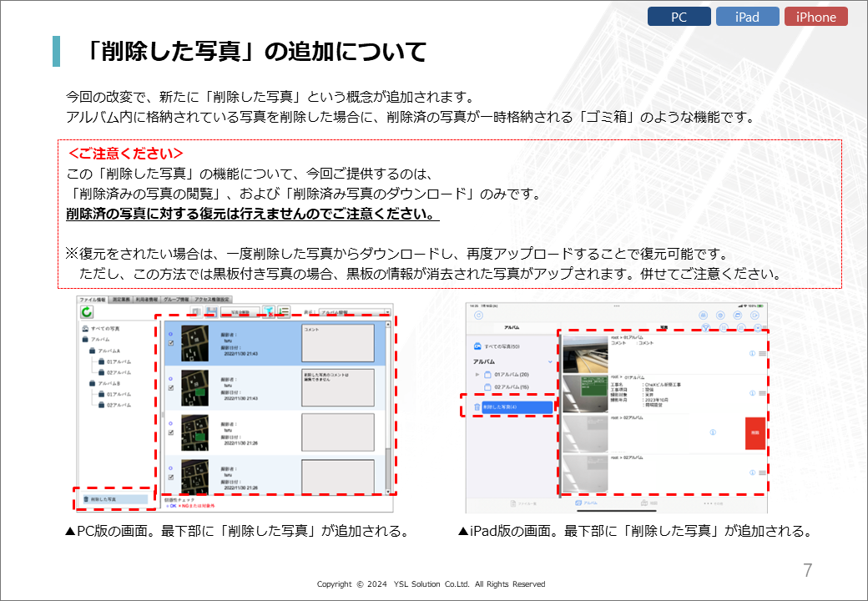Switch to the アクセス権限設定 tab
The image size is (868, 601).
[212, 299]
